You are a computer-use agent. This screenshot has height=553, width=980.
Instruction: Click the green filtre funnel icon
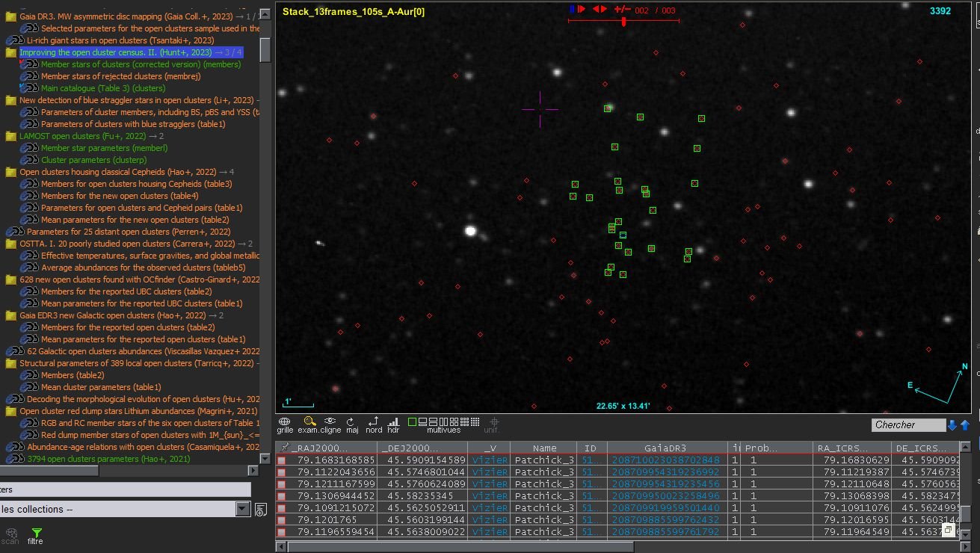(36, 533)
